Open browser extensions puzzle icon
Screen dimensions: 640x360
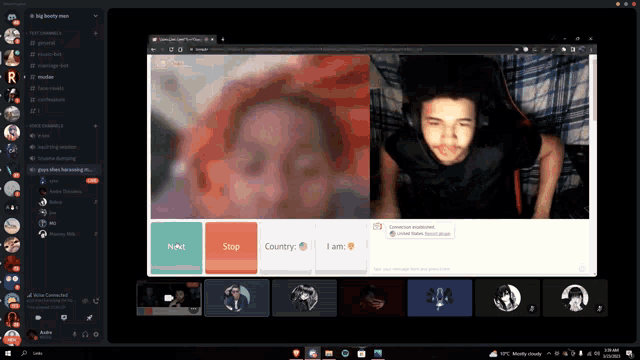(x=564, y=49)
